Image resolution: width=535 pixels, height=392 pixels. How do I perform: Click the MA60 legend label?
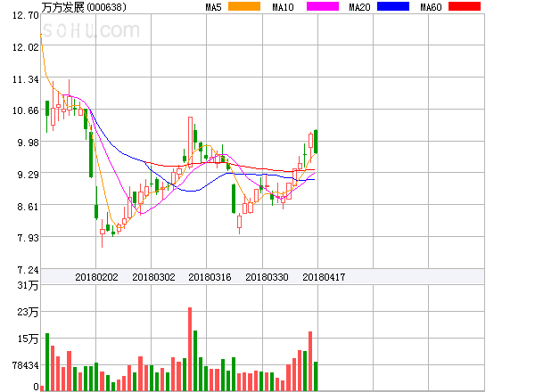[431, 7]
